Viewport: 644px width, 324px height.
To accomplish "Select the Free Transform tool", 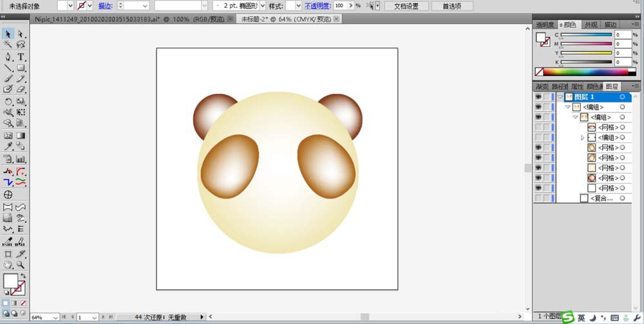I will (x=21, y=112).
